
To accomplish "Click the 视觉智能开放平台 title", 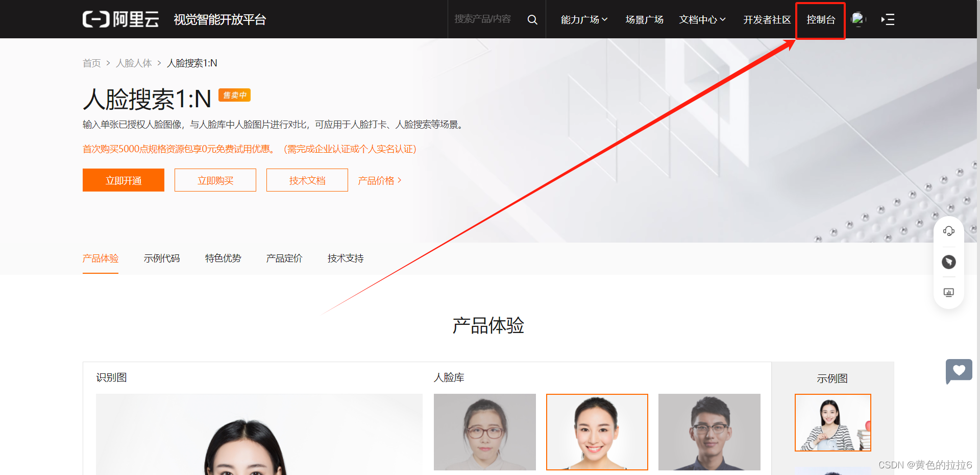I will (220, 19).
